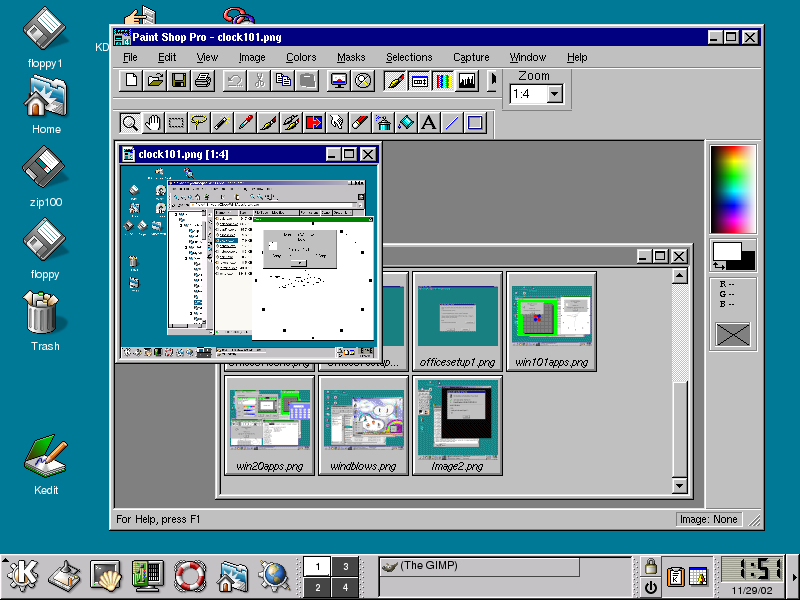Switch to virtual desktop 3
This screenshot has height=600, width=800.
(345, 566)
